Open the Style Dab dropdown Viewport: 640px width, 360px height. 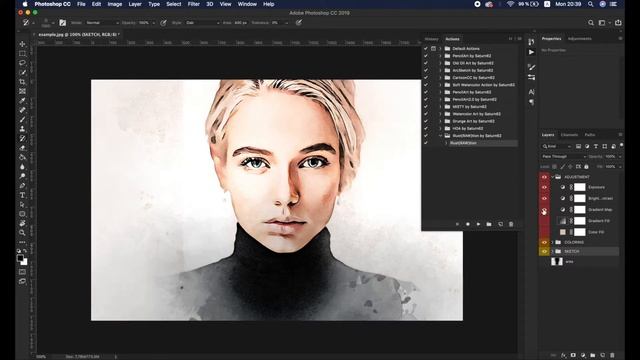202,23
